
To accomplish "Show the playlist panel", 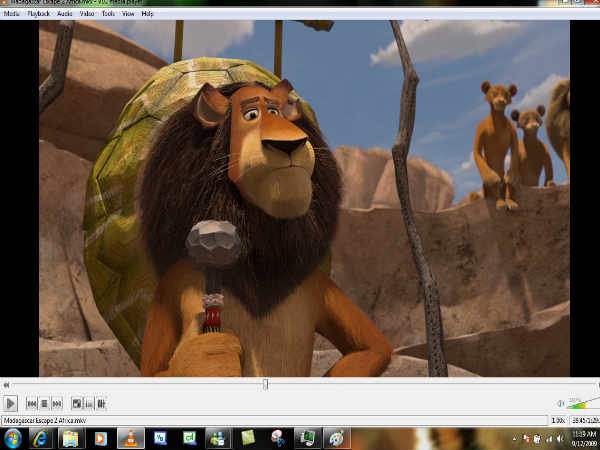I will pos(89,403).
